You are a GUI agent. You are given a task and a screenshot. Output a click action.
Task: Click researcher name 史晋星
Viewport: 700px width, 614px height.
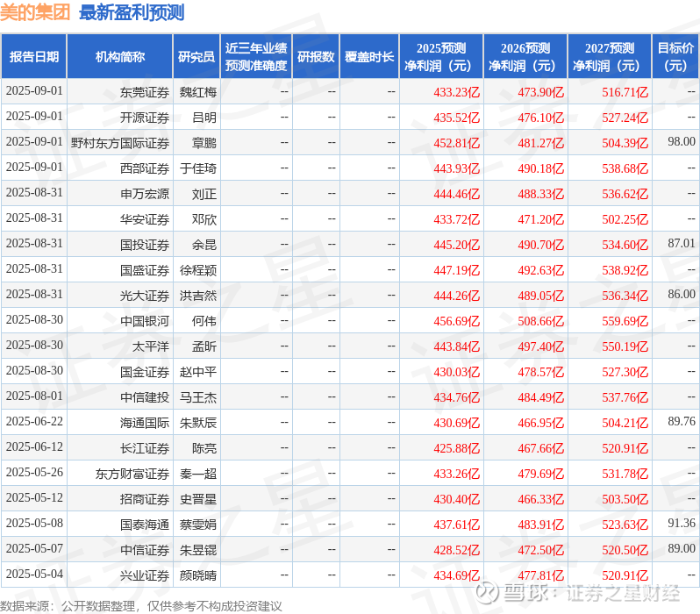point(197,500)
